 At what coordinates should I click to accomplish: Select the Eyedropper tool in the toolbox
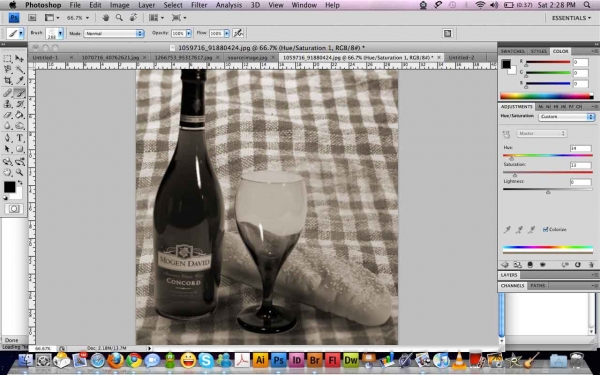pos(20,81)
